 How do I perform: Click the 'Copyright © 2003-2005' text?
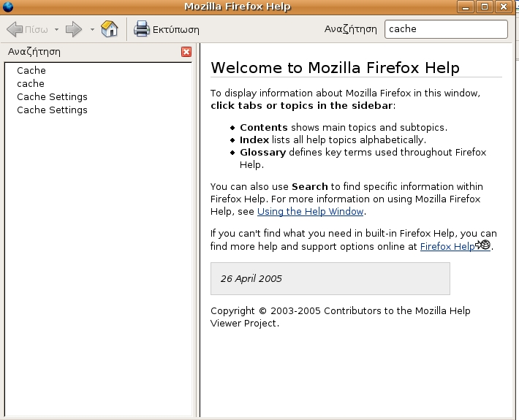pyautogui.click(x=265, y=311)
